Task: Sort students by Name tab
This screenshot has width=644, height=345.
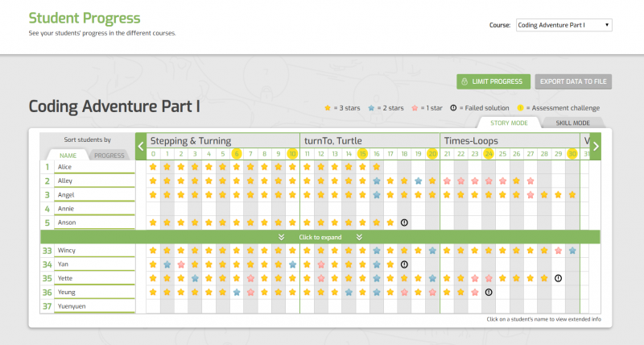Action: coord(68,156)
